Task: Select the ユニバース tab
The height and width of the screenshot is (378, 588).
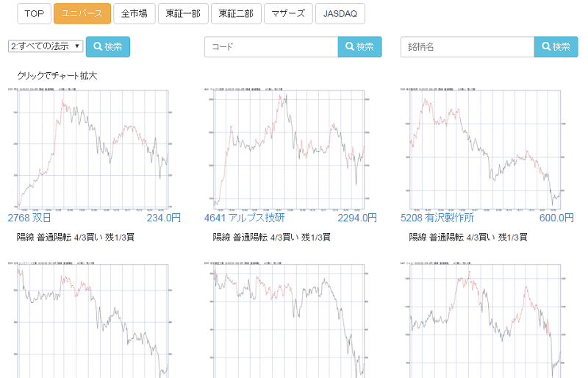Action: click(82, 13)
